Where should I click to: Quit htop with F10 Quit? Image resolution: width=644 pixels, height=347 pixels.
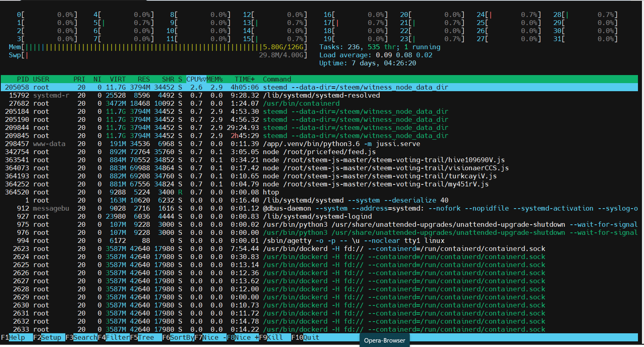tap(305, 337)
